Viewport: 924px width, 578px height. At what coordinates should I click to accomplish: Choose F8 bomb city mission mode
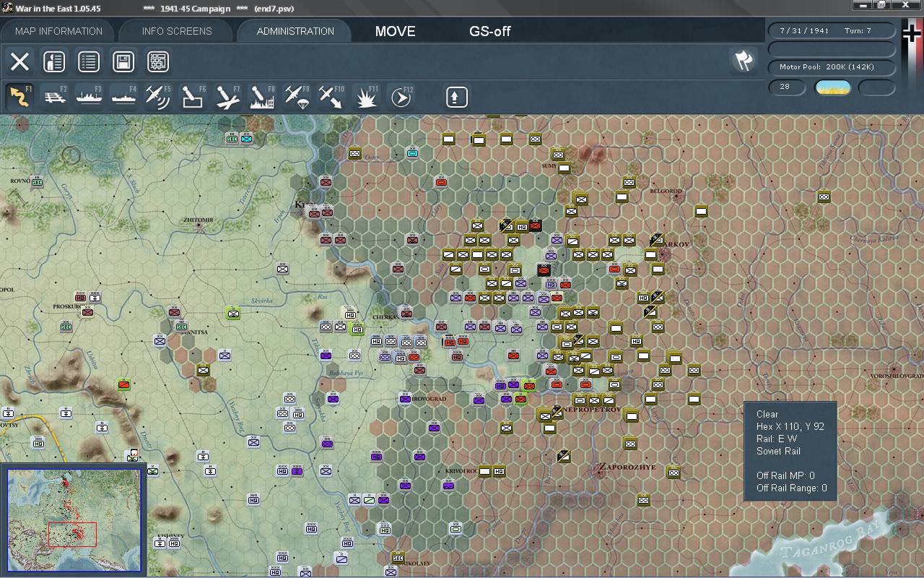[x=262, y=97]
